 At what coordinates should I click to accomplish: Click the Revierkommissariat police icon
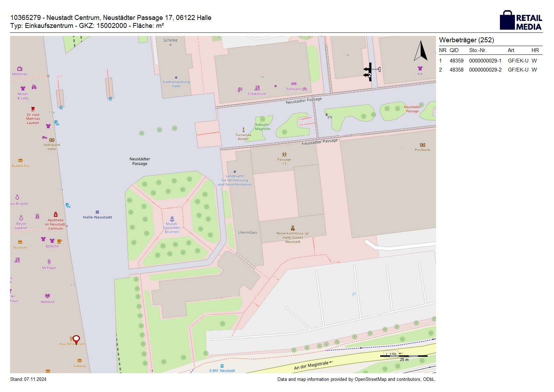(x=293, y=228)
